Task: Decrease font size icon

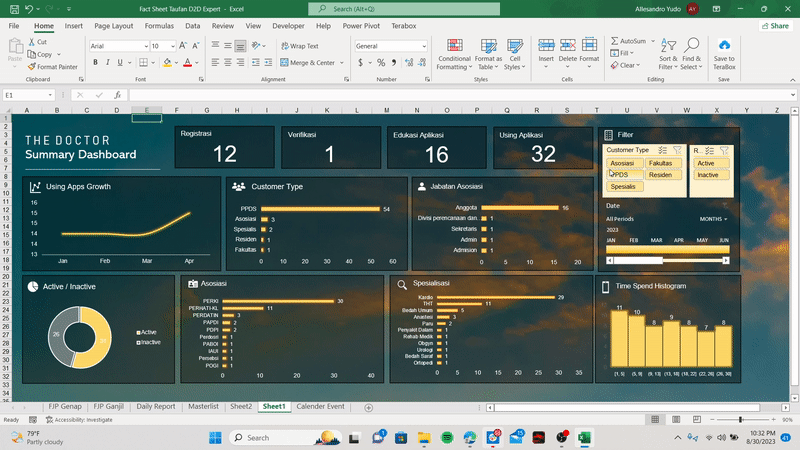Action: pyautogui.click(x=195, y=46)
